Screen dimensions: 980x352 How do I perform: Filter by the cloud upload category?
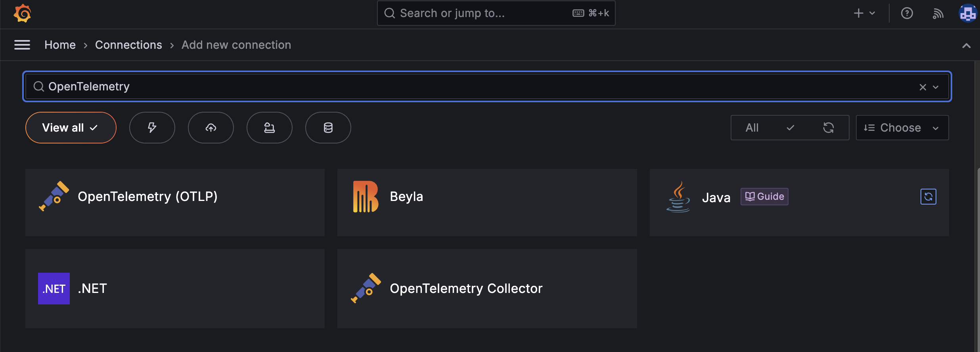pyautogui.click(x=211, y=128)
